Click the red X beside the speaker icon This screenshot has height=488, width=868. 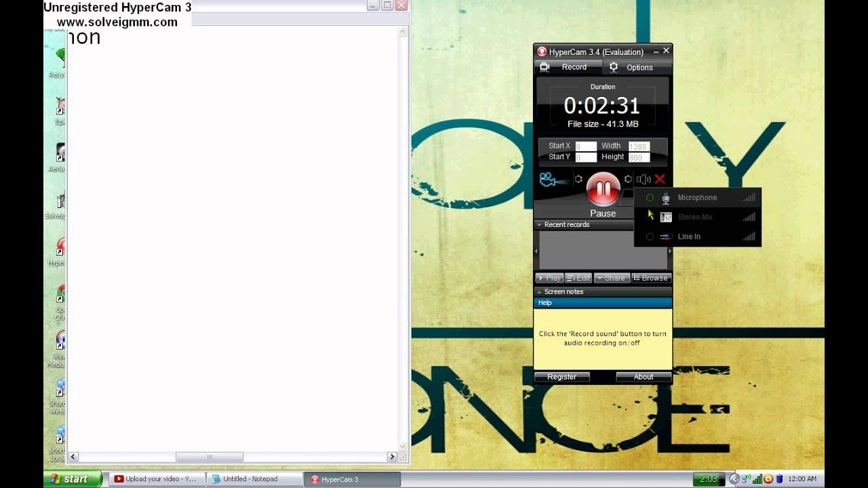coord(660,180)
